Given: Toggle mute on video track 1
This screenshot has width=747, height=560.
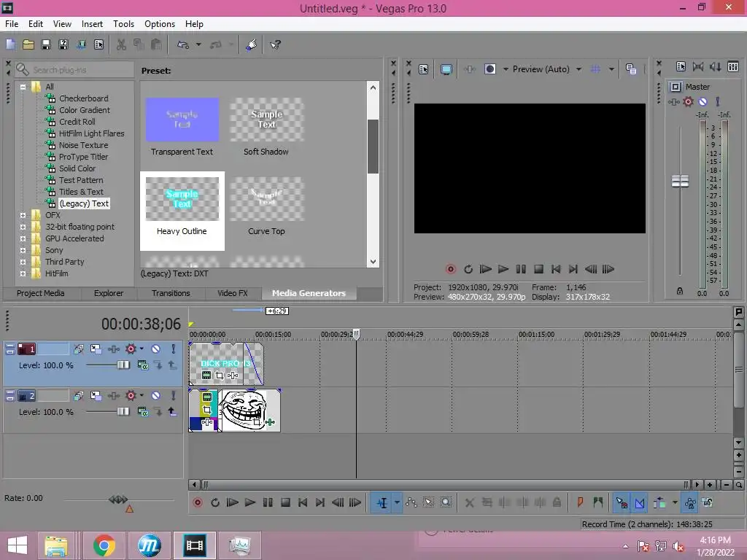Looking at the screenshot, I should [x=156, y=349].
